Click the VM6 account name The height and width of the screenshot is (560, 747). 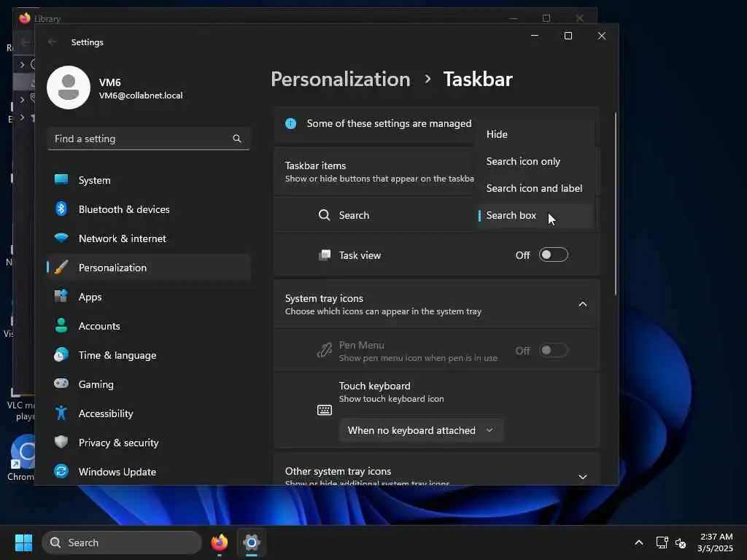coord(109,82)
